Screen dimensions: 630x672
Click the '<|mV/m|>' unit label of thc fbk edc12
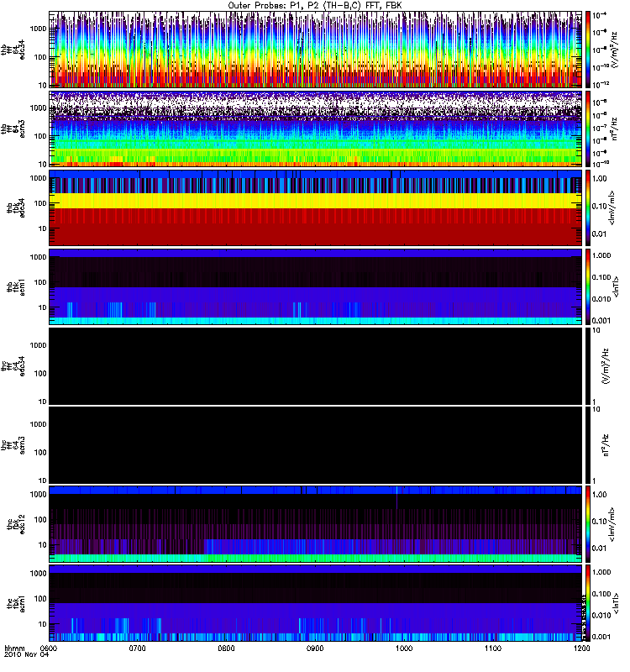click(613, 523)
